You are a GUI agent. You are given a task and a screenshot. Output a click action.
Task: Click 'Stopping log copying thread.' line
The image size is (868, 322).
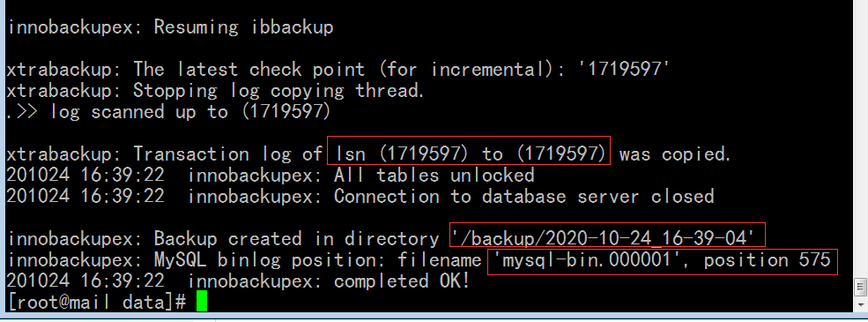tap(279, 90)
